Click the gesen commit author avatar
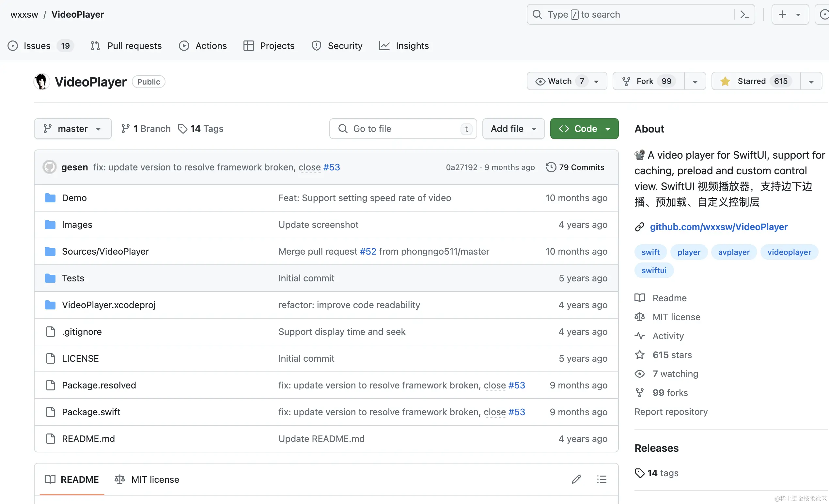 50,167
